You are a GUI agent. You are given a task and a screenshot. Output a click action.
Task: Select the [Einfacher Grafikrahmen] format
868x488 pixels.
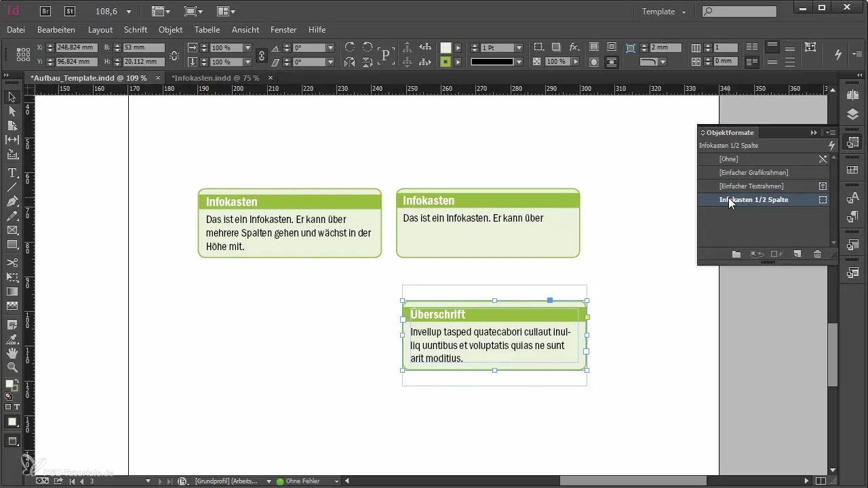pos(764,173)
